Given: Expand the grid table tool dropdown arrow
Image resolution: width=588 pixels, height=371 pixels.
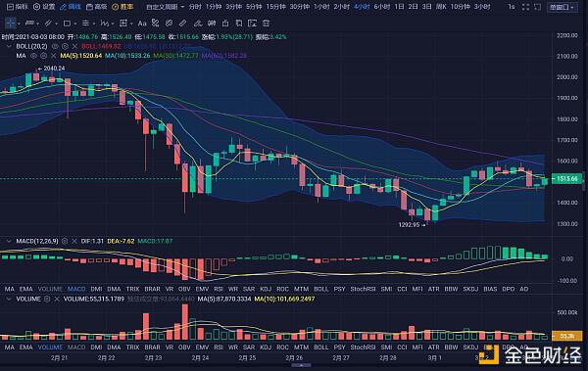Looking at the screenshot, I should tap(131, 23).
